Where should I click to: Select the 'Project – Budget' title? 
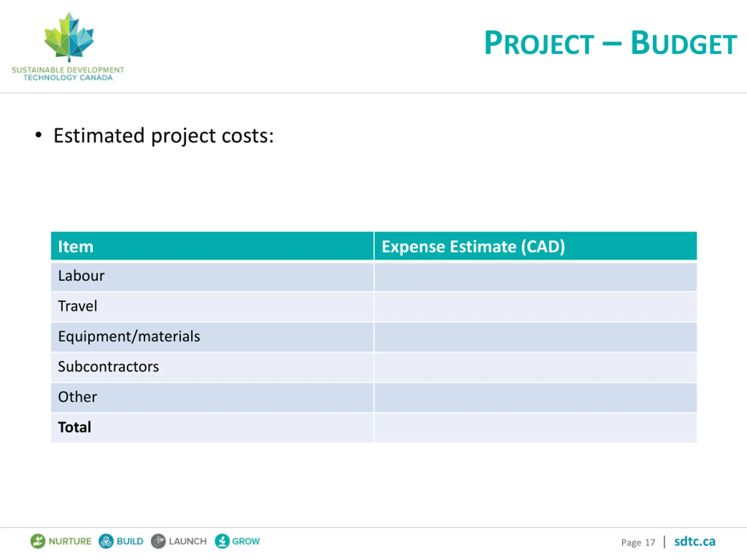(x=610, y=43)
